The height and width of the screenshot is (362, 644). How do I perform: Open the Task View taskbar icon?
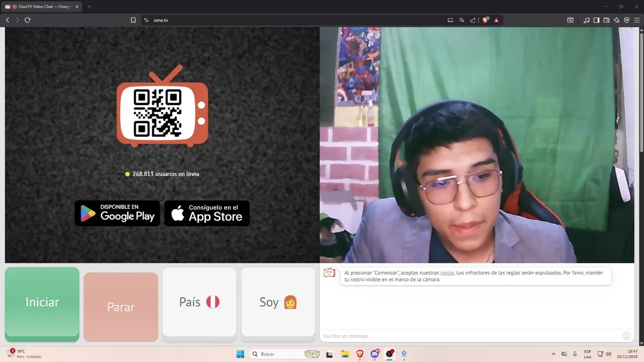(x=330, y=354)
